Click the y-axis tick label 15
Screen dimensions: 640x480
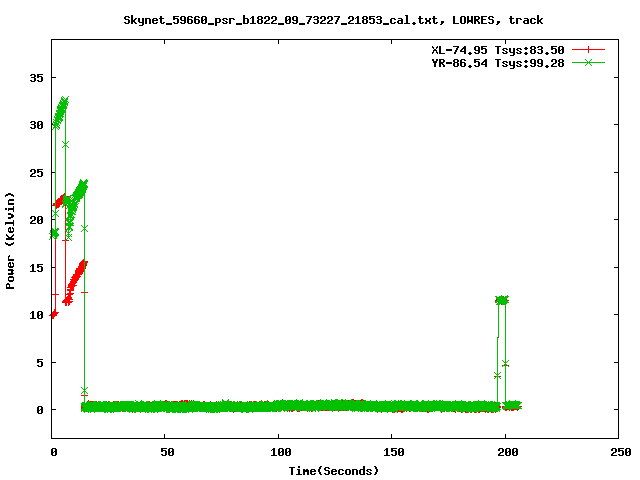[x=36, y=268]
